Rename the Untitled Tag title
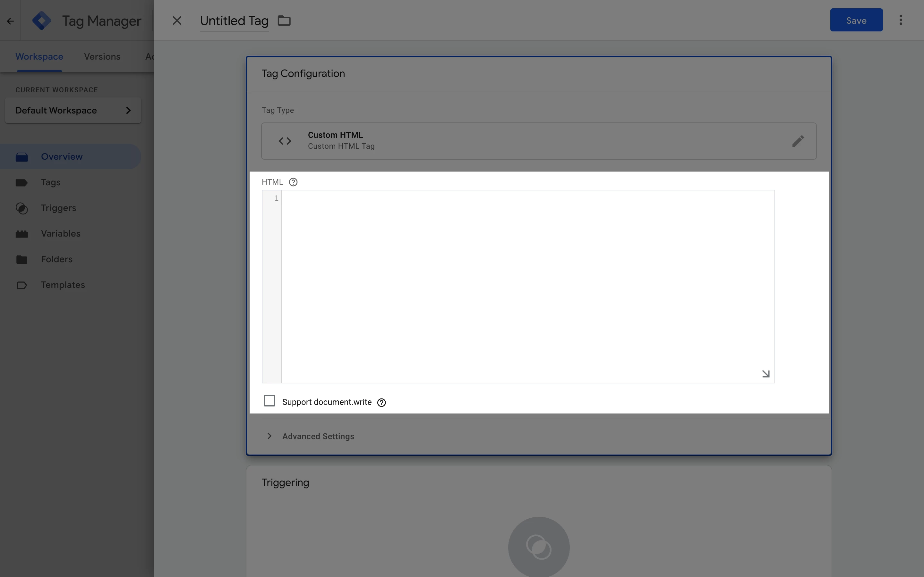Image resolution: width=924 pixels, height=577 pixels. click(x=234, y=21)
